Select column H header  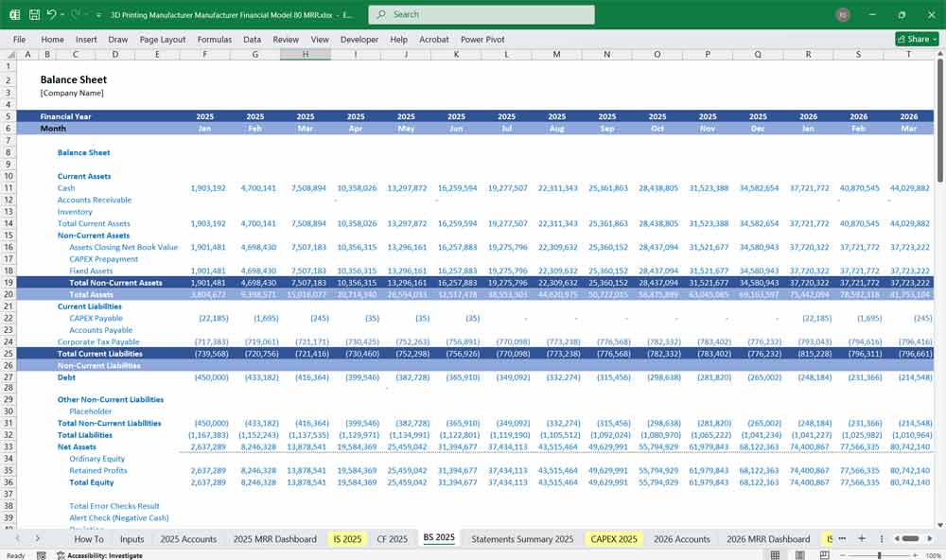pos(306,54)
